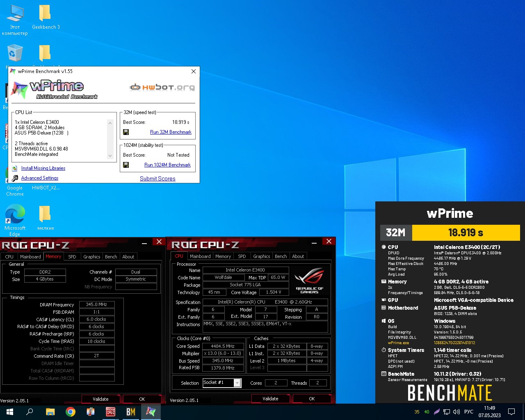Open Advanced Settings link
The image size is (525, 420).
[40, 178]
